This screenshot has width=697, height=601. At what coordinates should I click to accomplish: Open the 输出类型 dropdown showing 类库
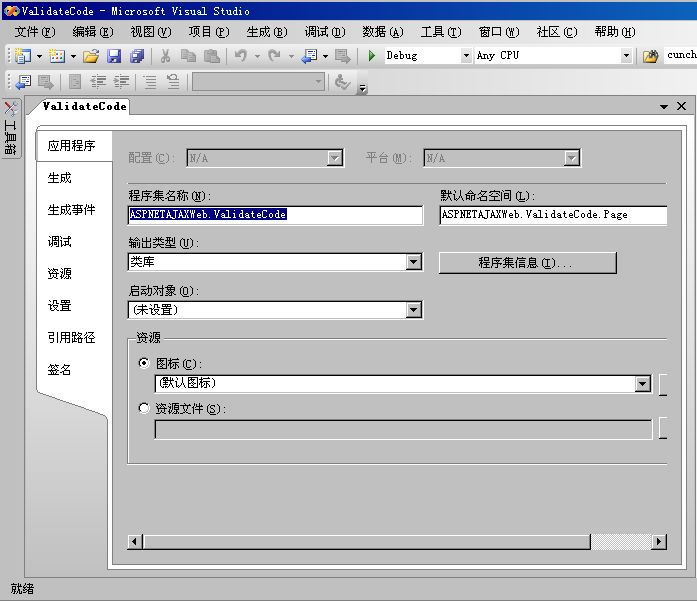pyautogui.click(x=413, y=262)
